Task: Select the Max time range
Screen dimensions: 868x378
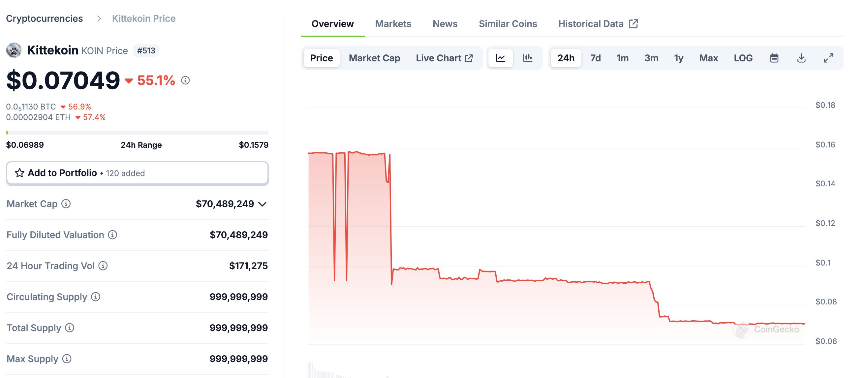Action: [x=708, y=58]
